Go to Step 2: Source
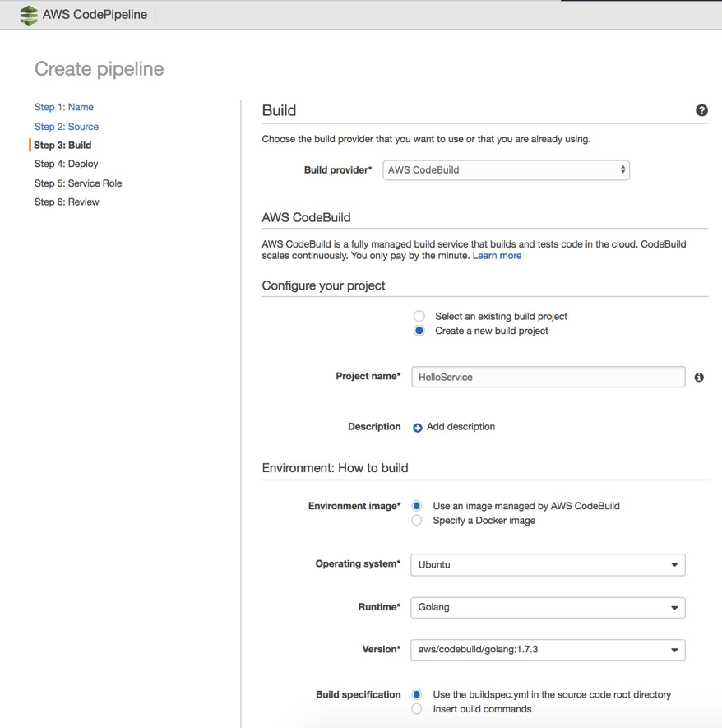 click(x=67, y=127)
